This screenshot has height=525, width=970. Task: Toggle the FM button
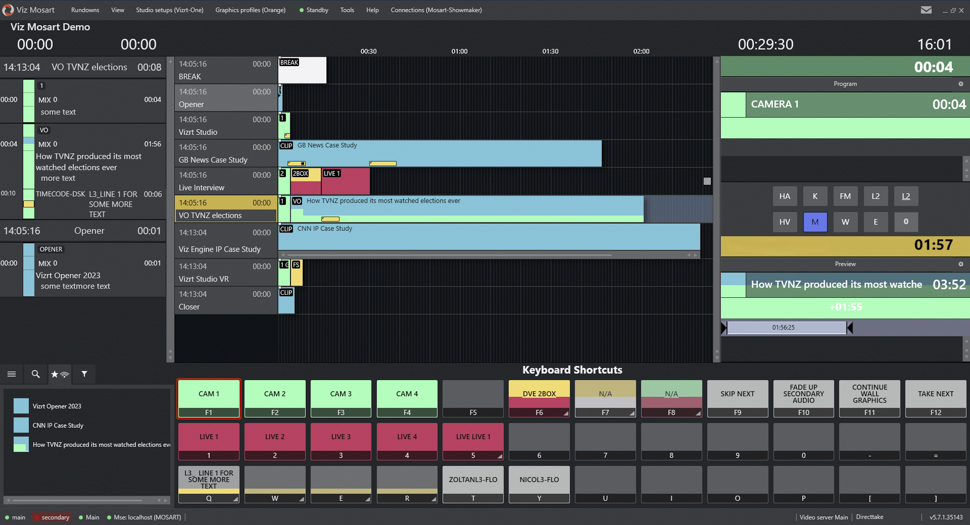(845, 196)
